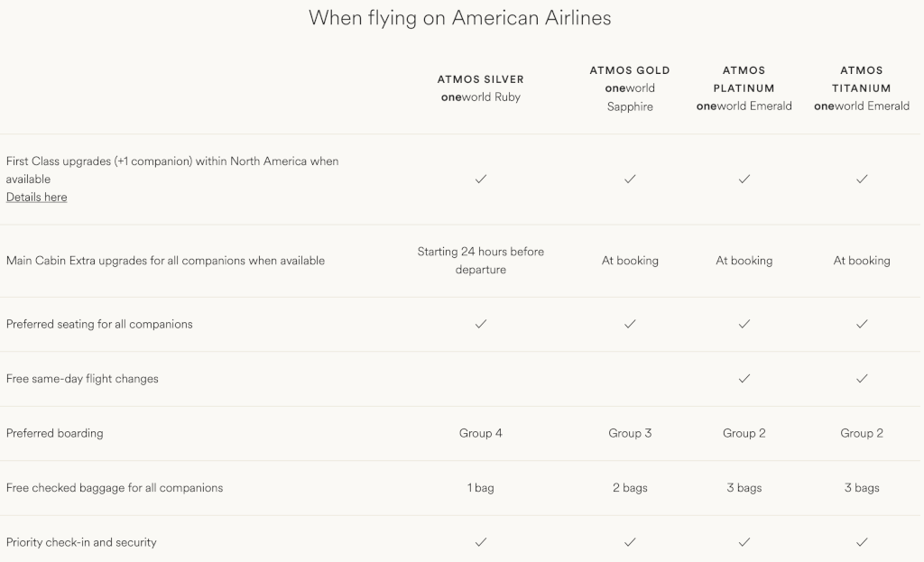Click the Free same-day flight changes row label
Image resolution: width=924 pixels, height=562 pixels.
click(x=82, y=379)
